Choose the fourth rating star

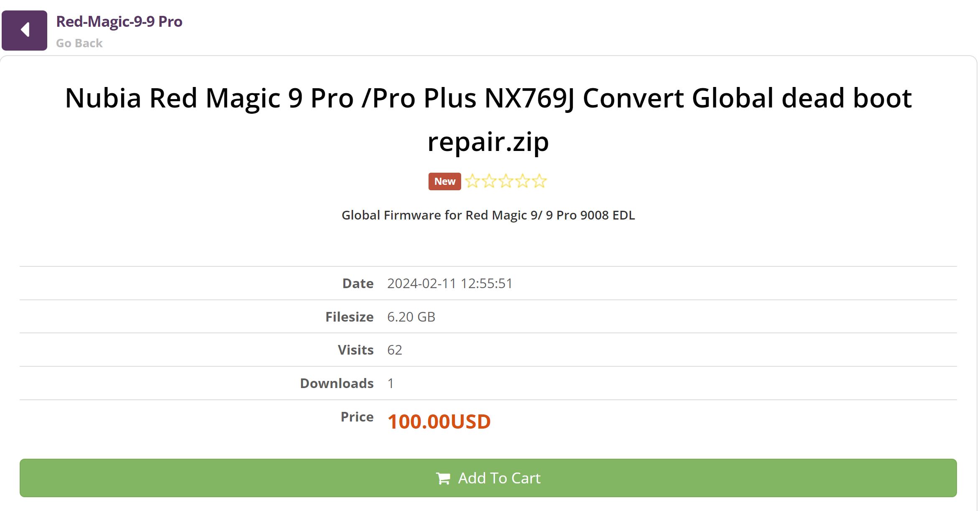[523, 181]
